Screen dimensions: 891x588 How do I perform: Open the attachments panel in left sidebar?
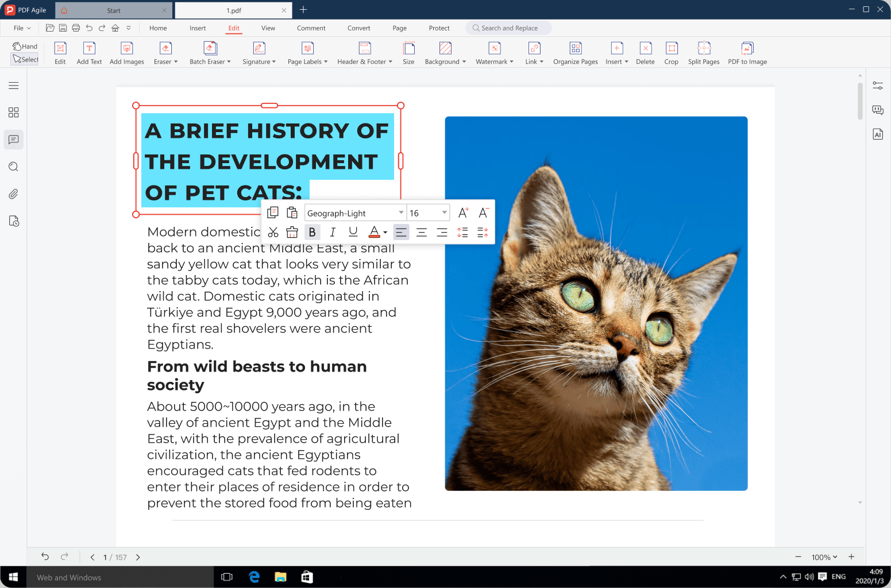click(13, 194)
